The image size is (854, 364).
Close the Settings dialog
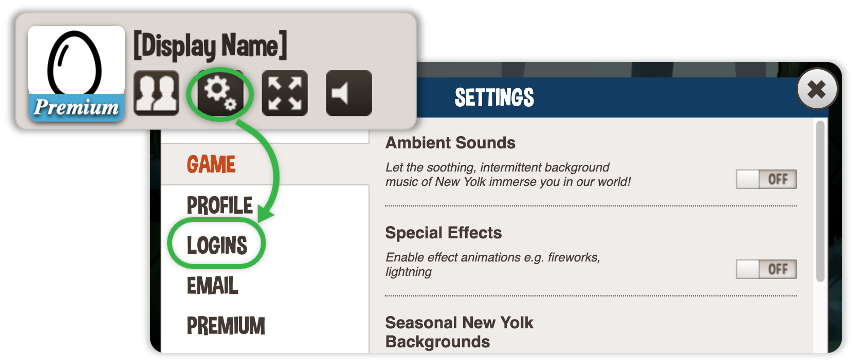click(816, 89)
